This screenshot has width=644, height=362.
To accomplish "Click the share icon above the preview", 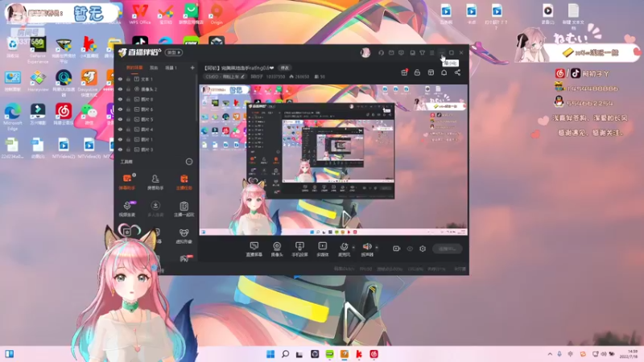I will click(x=457, y=72).
